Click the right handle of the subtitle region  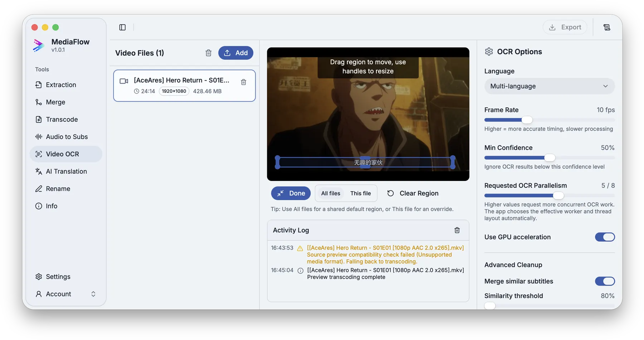pos(453,162)
